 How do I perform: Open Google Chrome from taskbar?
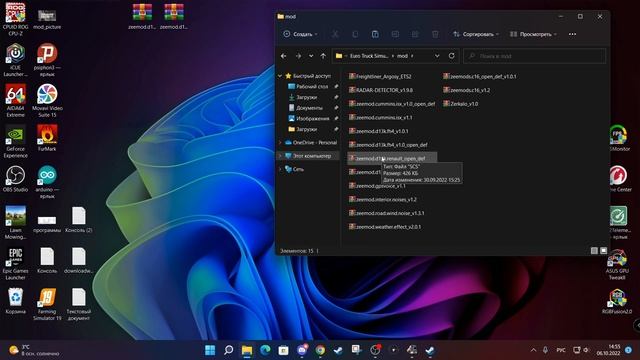(x=320, y=350)
